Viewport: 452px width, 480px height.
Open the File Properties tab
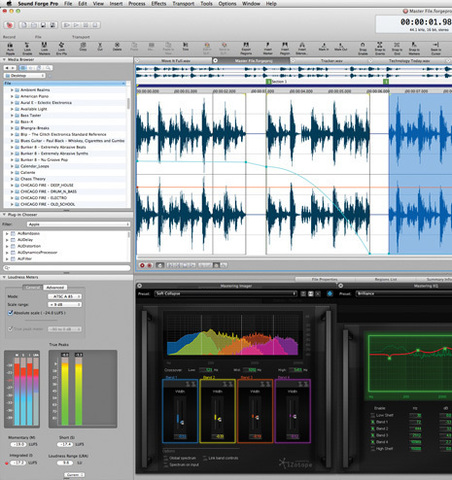[x=324, y=279]
